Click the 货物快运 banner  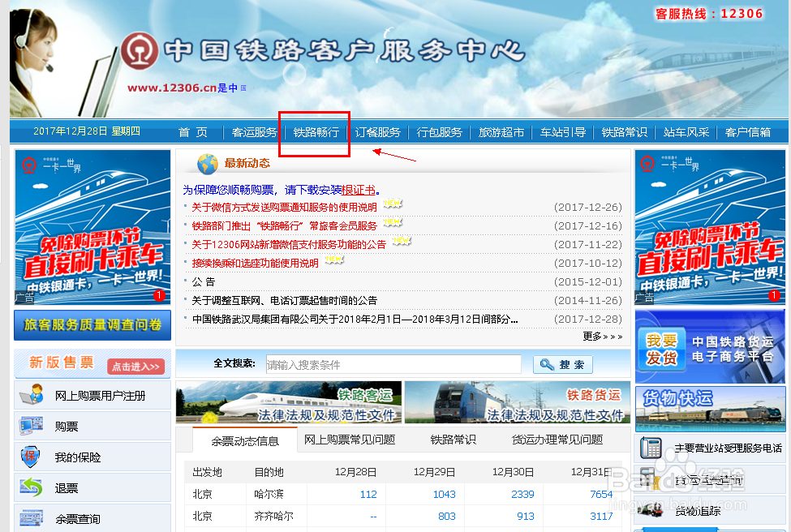point(710,409)
